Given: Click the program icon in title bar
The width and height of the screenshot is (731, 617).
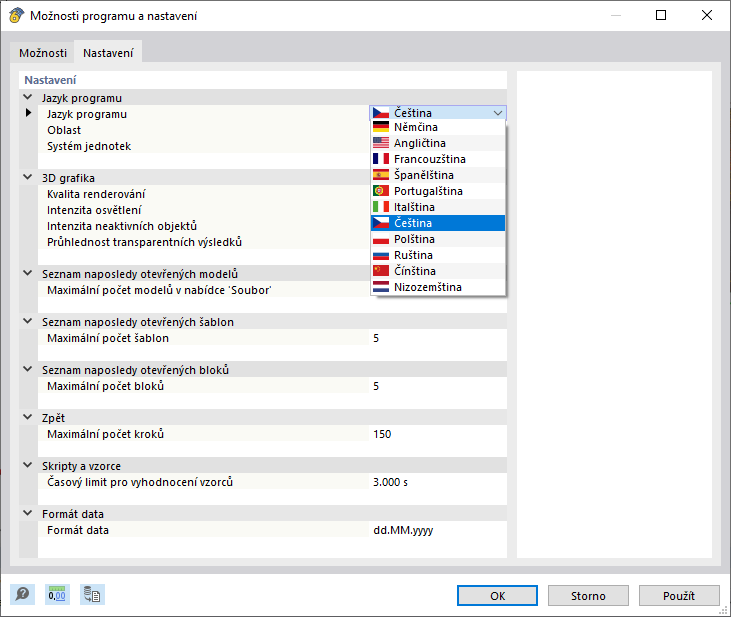Looking at the screenshot, I should 17,15.
